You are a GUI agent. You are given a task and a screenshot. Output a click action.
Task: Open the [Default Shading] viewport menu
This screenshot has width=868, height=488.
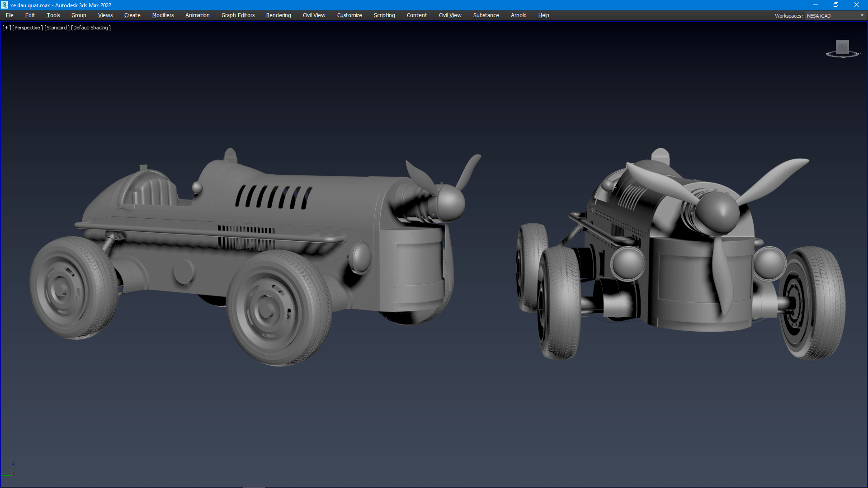point(90,28)
